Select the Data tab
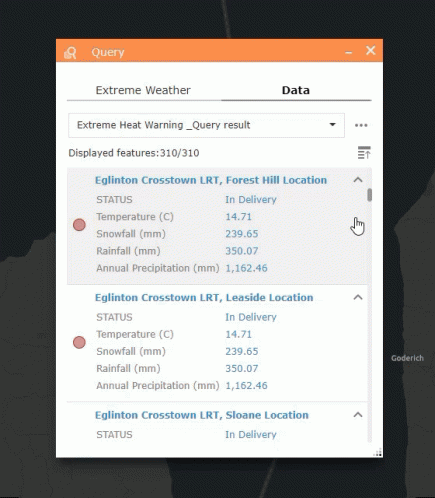Screen dimensions: 435x498 pos(296,90)
